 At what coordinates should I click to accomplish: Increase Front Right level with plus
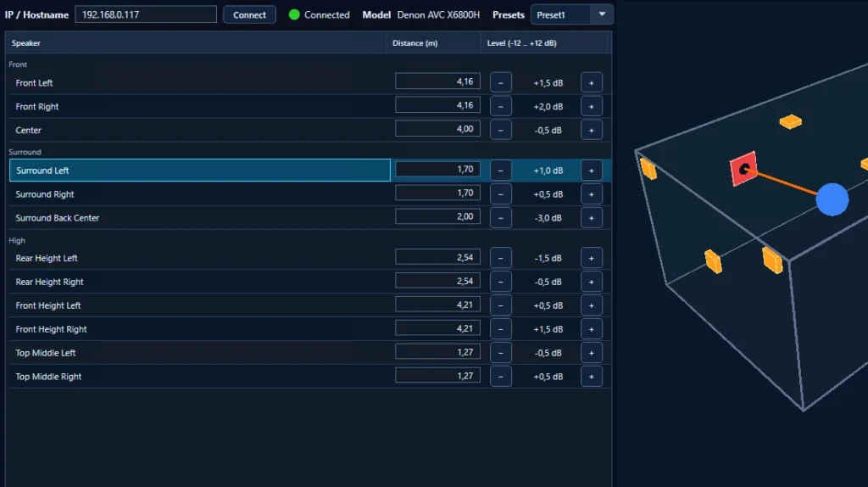point(591,106)
